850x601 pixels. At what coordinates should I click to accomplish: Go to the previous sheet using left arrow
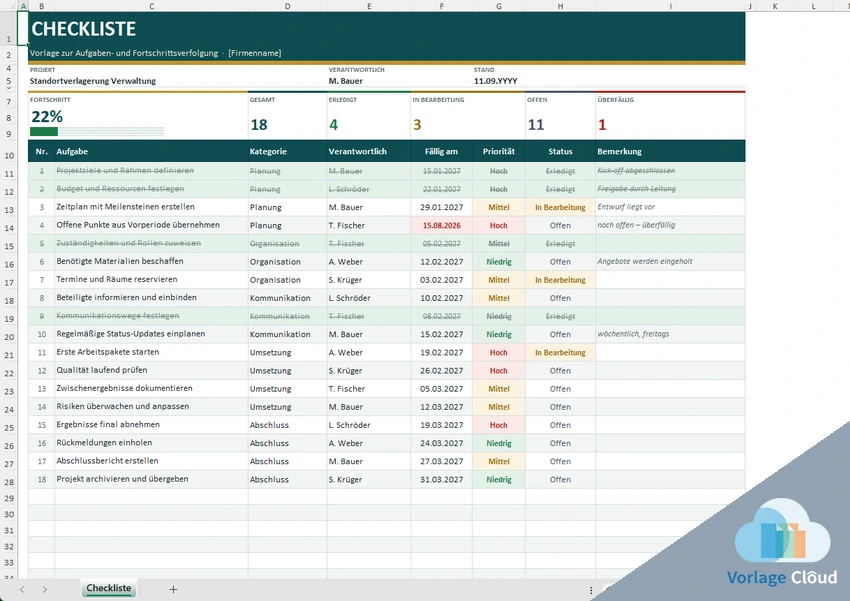(x=22, y=589)
